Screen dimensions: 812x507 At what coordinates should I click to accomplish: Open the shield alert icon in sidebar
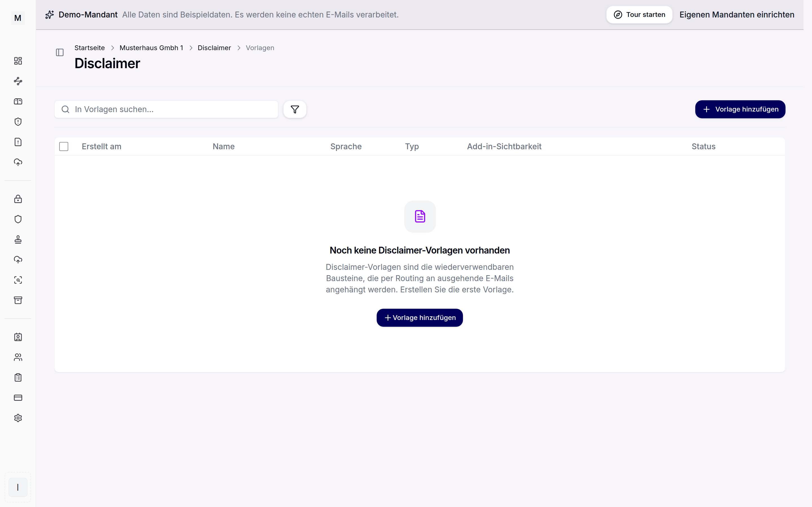[18, 121]
